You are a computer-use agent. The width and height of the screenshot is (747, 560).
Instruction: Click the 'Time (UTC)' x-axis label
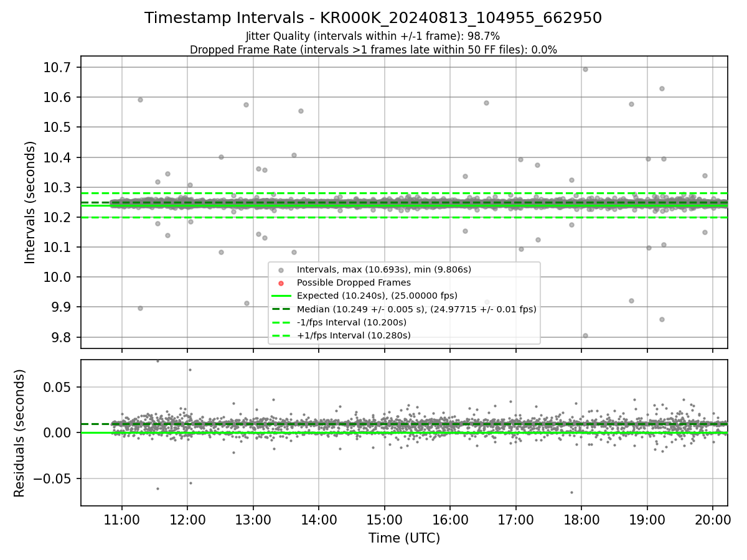coord(404,538)
